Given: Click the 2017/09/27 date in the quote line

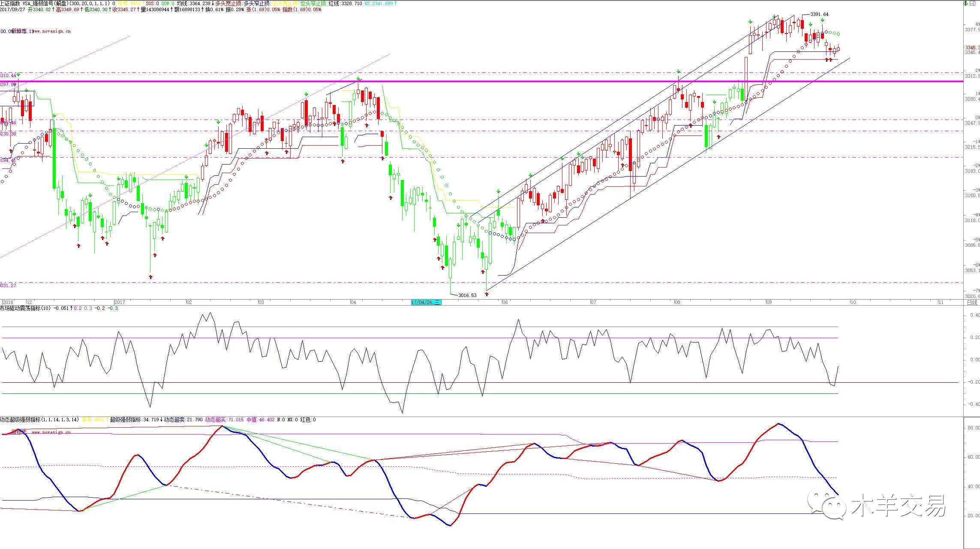Looking at the screenshot, I should point(13,9).
